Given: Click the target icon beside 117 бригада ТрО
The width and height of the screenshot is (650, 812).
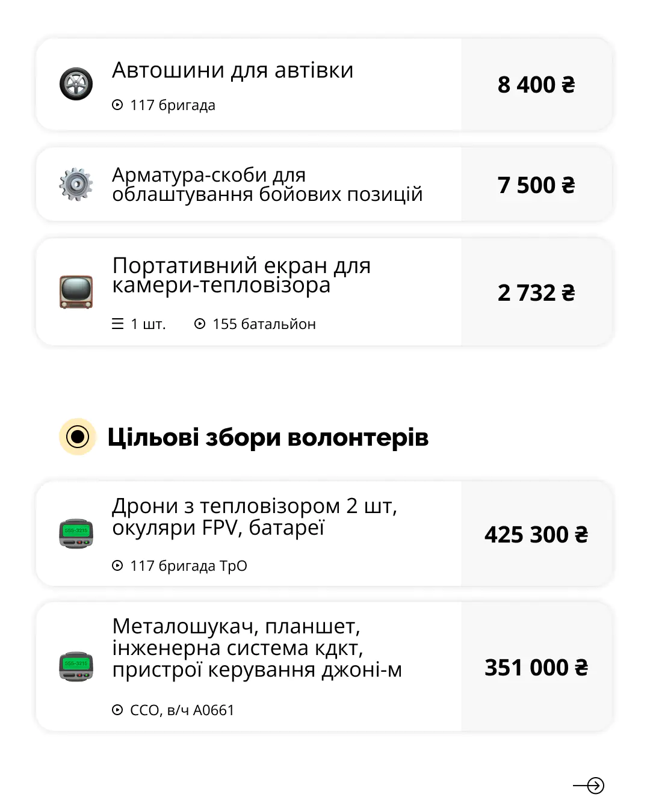Looking at the screenshot, I should [x=117, y=566].
